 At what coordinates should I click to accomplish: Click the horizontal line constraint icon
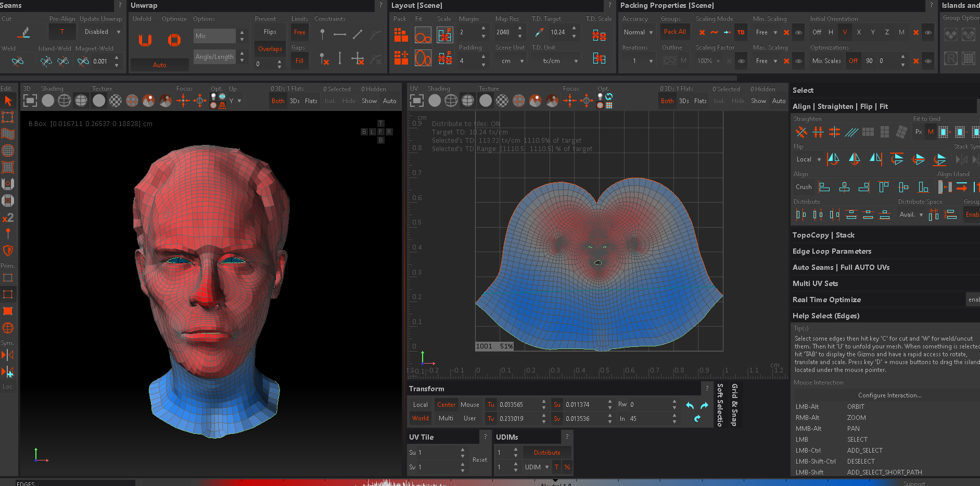pyautogui.click(x=340, y=34)
